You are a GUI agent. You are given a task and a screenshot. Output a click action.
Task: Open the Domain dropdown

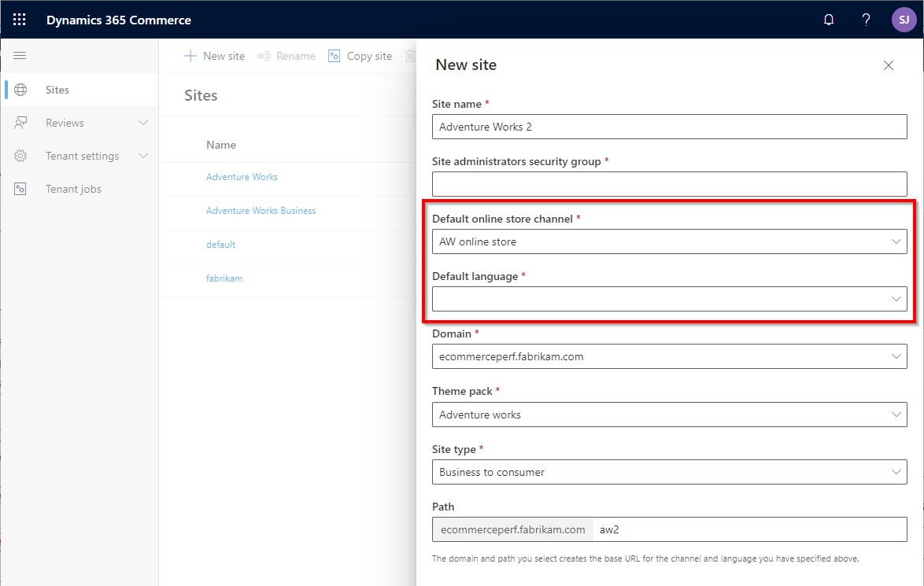click(670, 356)
